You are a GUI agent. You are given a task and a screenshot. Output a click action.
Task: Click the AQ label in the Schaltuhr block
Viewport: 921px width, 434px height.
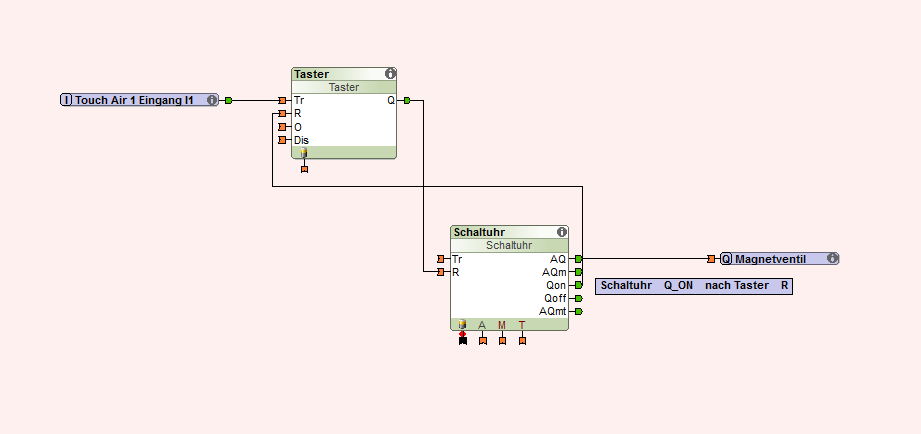tap(558, 259)
